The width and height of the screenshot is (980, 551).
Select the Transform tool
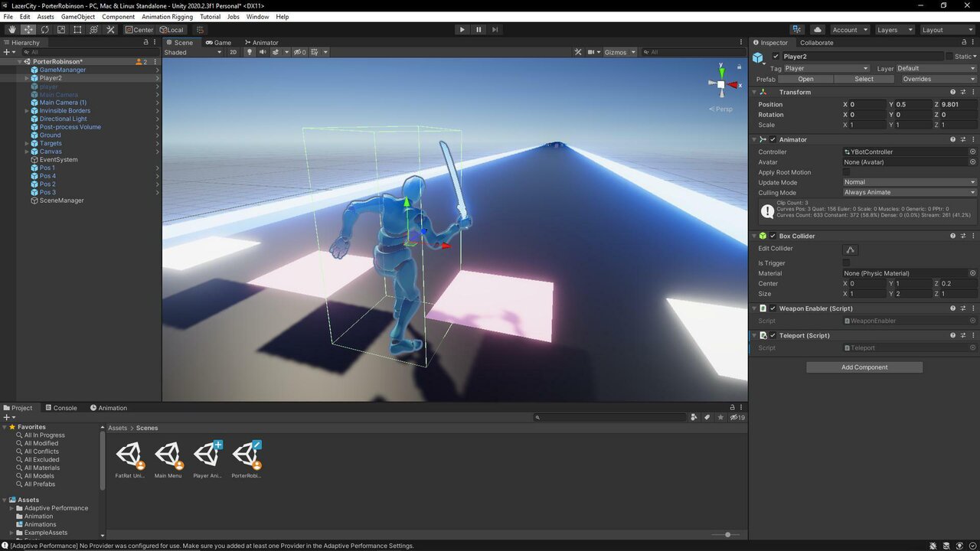point(94,30)
